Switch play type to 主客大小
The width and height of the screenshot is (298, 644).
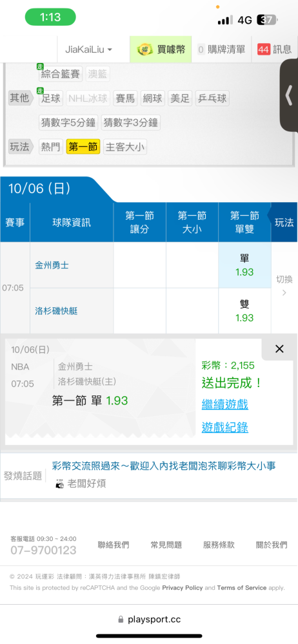click(x=125, y=147)
